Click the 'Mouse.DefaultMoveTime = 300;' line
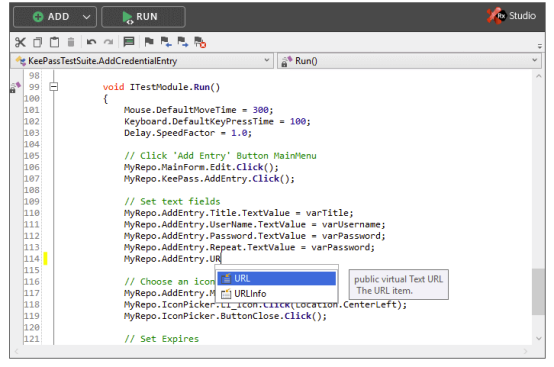This screenshot has width=554, height=367. tap(199, 110)
